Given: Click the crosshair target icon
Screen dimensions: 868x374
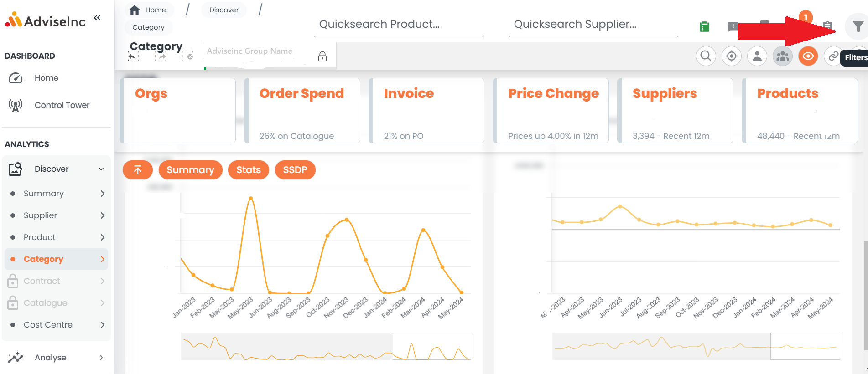Looking at the screenshot, I should click(732, 56).
